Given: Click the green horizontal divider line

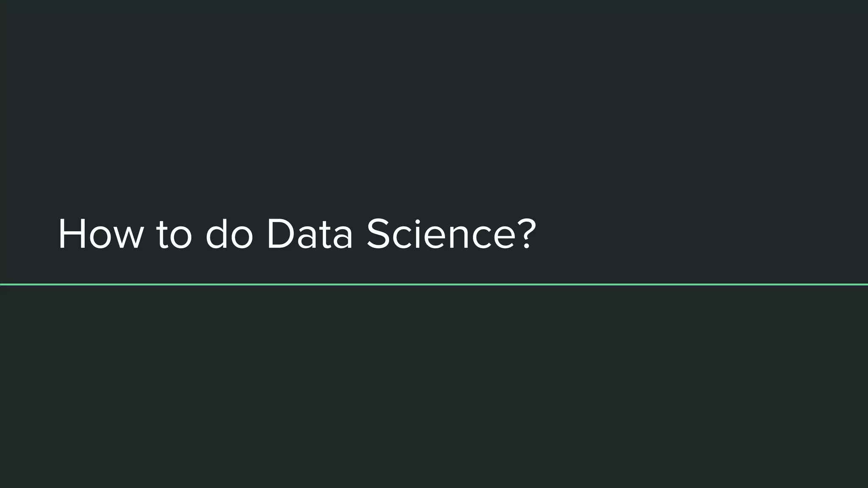Looking at the screenshot, I should pos(434,284).
